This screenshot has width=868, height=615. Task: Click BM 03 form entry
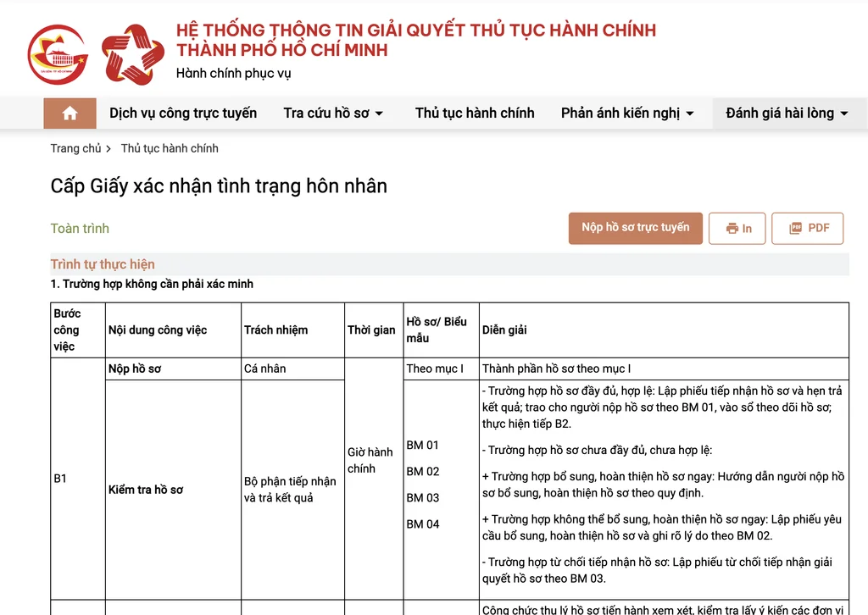point(423,498)
